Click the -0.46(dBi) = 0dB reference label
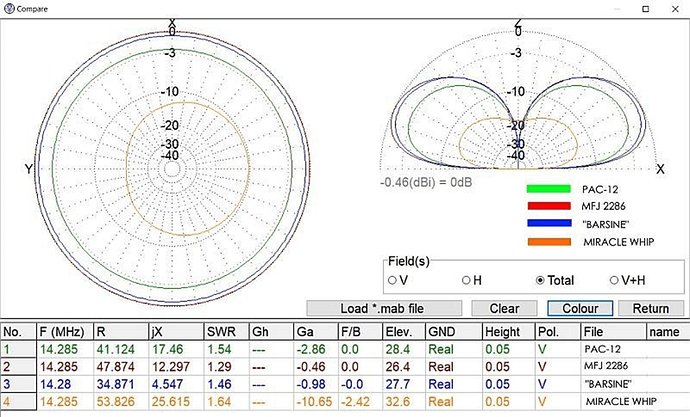 click(426, 182)
